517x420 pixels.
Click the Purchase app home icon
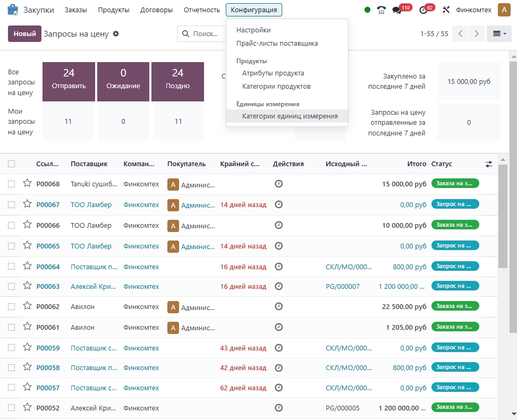12,10
